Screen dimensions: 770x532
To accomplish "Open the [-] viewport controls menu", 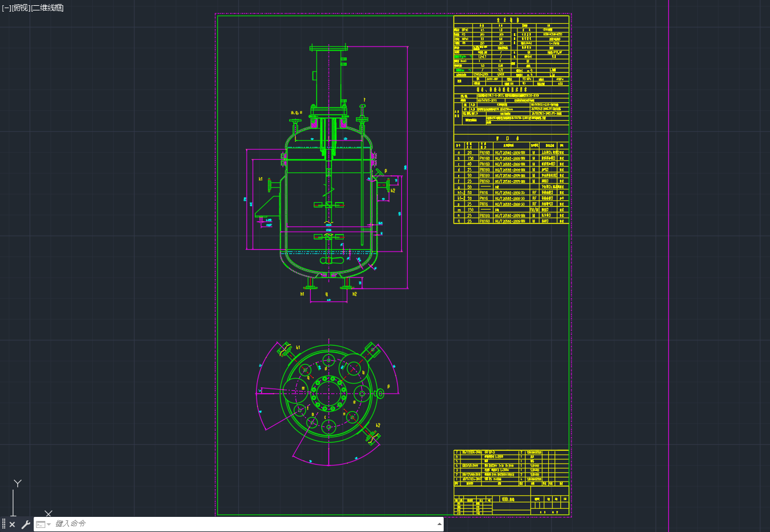I will tap(6, 8).
